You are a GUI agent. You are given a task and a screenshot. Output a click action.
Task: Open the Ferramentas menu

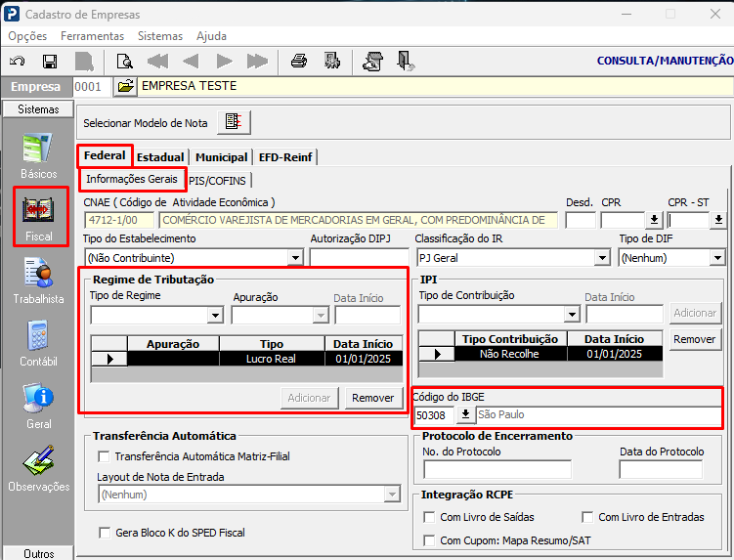click(92, 36)
